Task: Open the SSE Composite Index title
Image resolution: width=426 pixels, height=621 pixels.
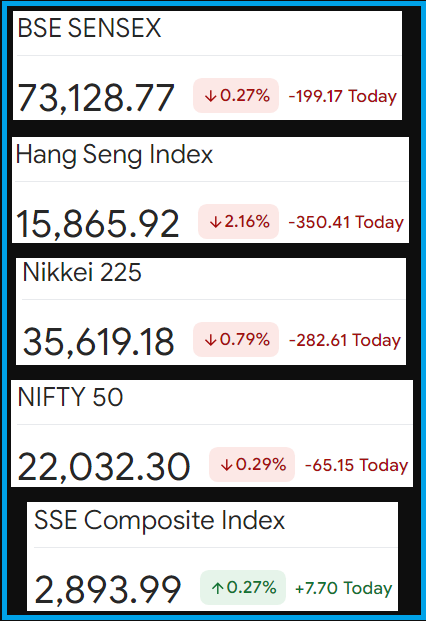Action: 160,520
